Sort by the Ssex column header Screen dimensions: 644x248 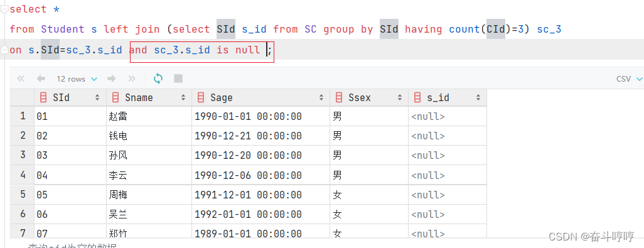tap(369, 98)
